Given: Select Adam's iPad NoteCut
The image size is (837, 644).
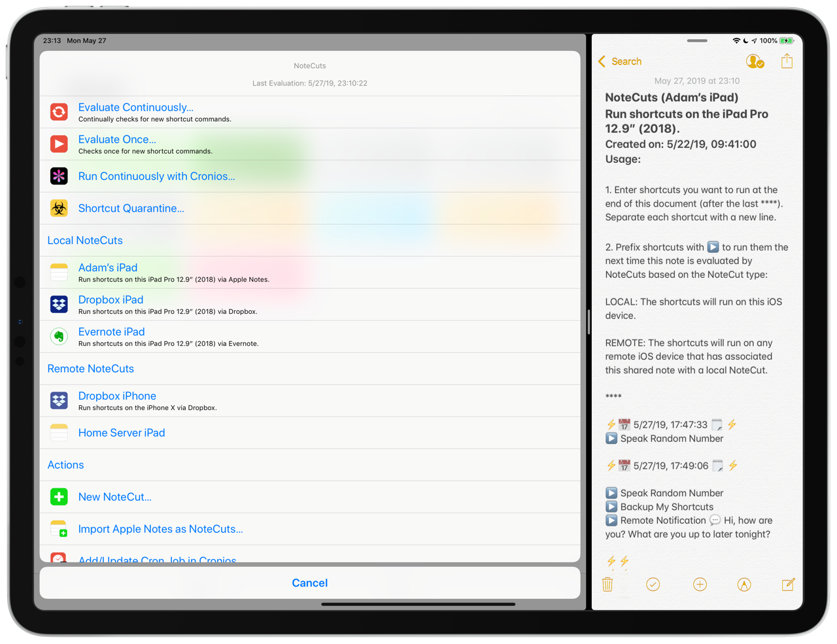Looking at the screenshot, I should [310, 272].
